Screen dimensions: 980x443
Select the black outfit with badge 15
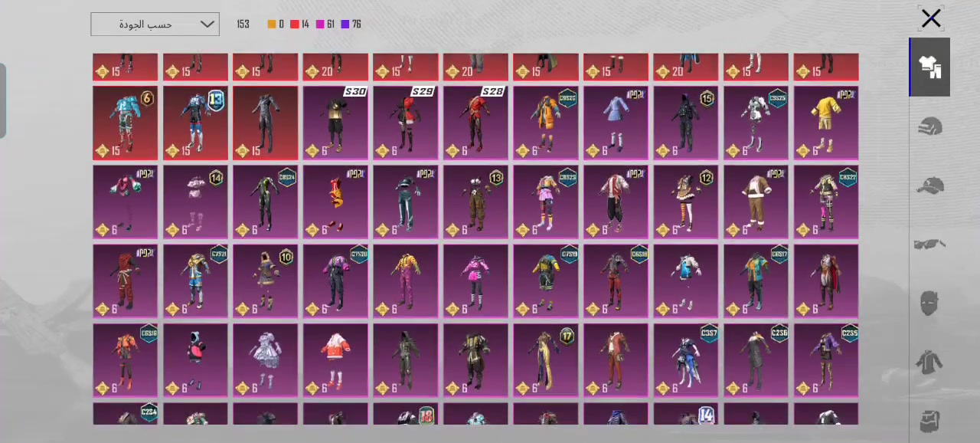click(686, 123)
